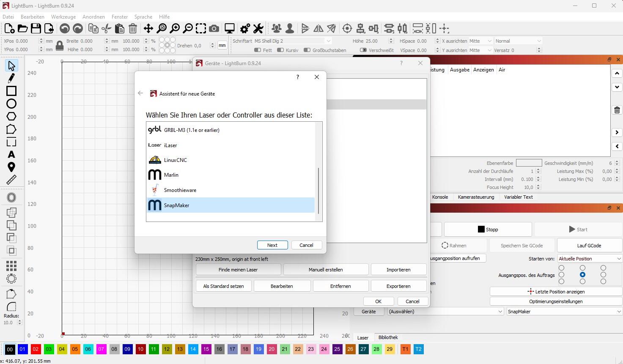
Task: Click the Manuell erstellen button
Action: pyautogui.click(x=326, y=270)
